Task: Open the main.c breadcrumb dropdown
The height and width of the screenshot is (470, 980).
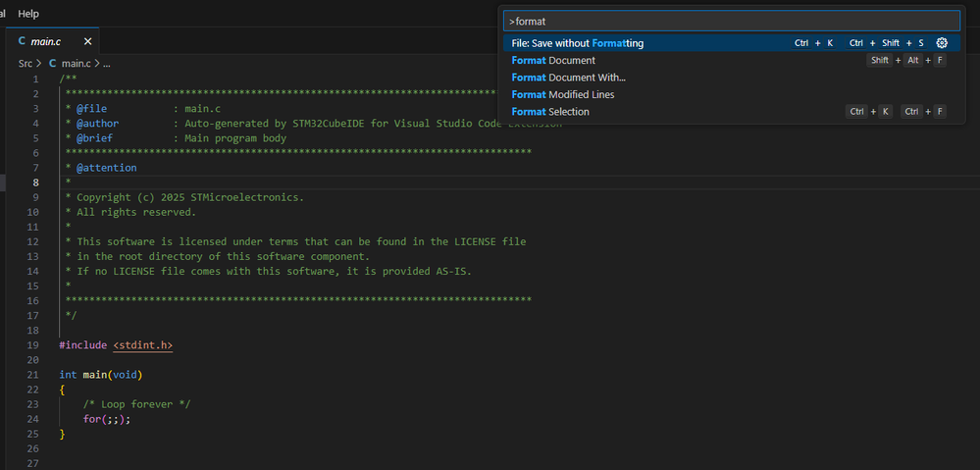Action: click(75, 63)
